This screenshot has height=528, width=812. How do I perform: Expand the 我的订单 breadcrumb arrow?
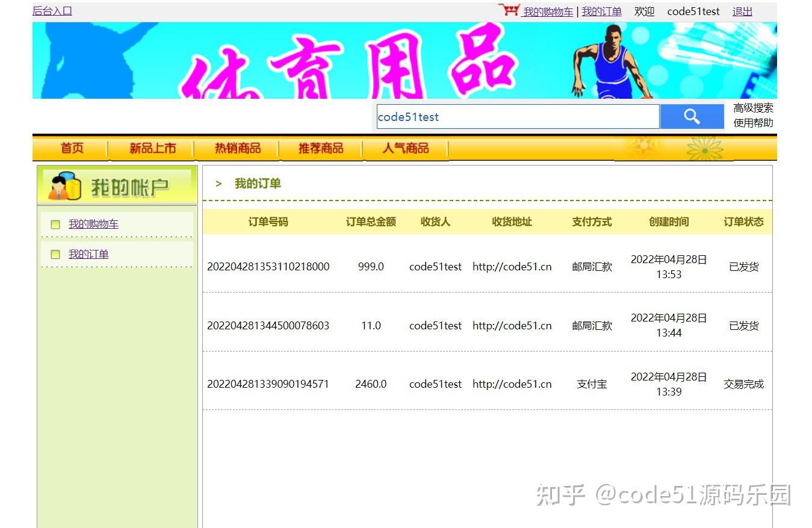tap(218, 183)
